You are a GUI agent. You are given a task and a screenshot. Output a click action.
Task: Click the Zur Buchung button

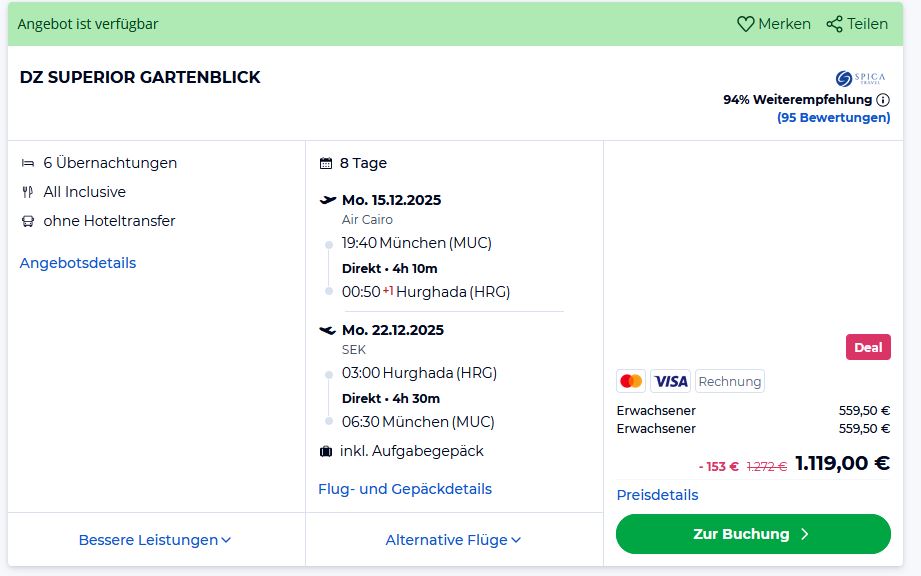click(753, 534)
